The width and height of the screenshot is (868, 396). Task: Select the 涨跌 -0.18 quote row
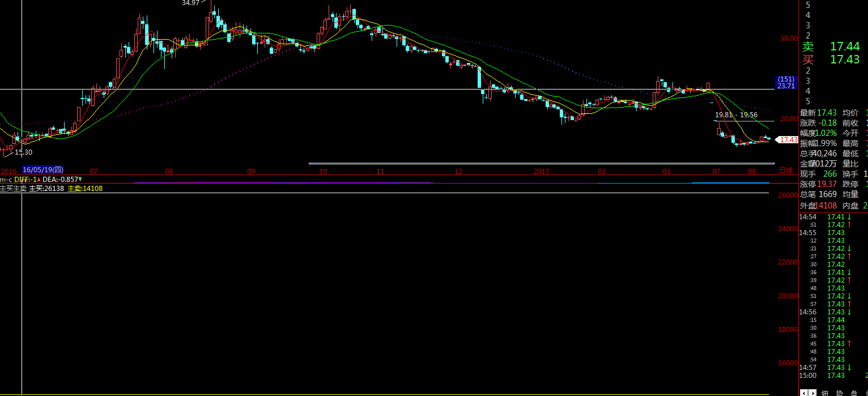818,123
